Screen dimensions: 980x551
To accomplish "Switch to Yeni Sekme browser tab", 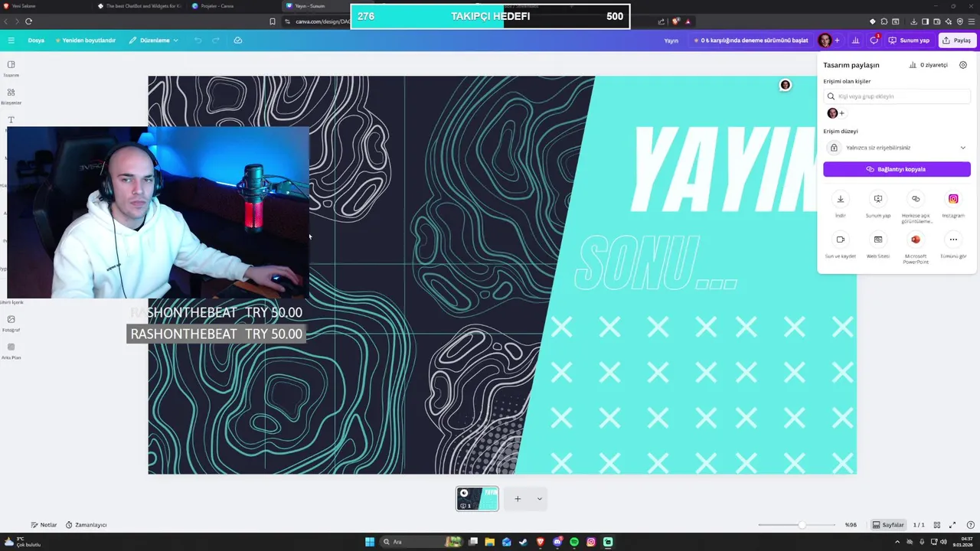I will pyautogui.click(x=46, y=6).
